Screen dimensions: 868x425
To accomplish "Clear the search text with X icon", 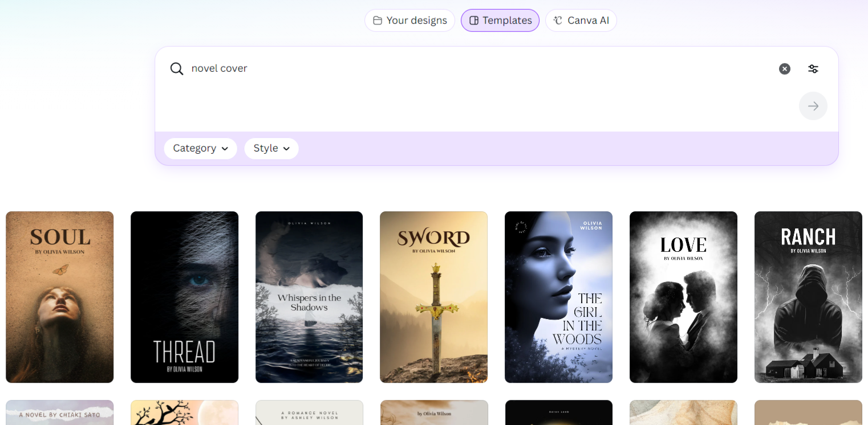I will coord(785,69).
